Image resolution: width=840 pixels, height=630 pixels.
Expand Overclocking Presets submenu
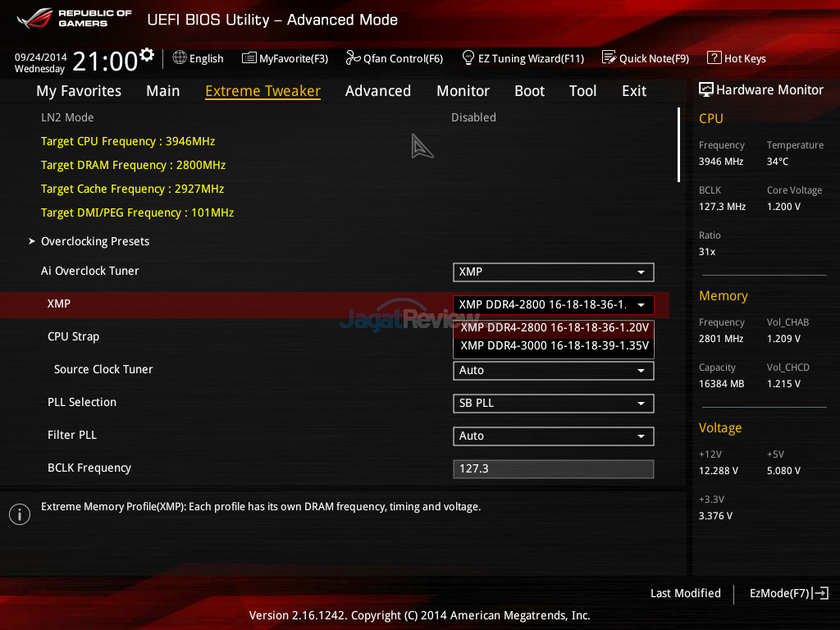point(95,242)
